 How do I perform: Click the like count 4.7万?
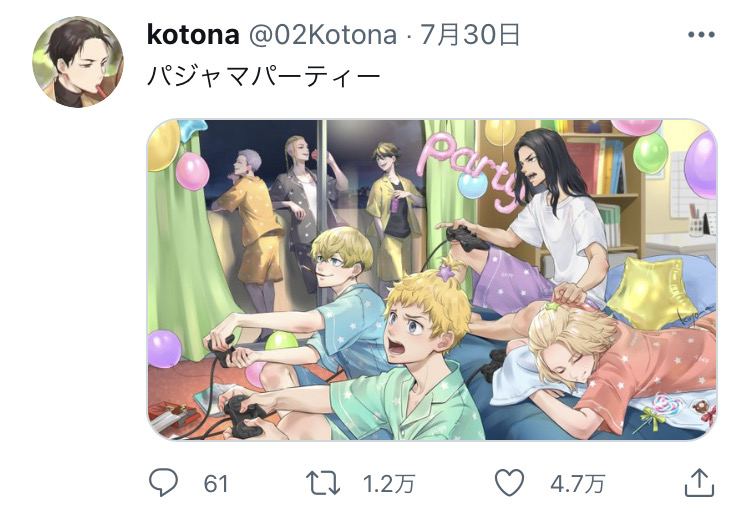point(578,484)
